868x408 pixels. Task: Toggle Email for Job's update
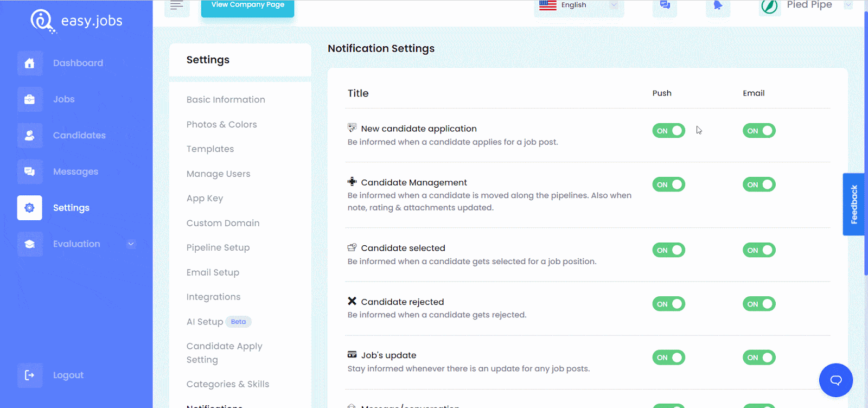point(759,358)
